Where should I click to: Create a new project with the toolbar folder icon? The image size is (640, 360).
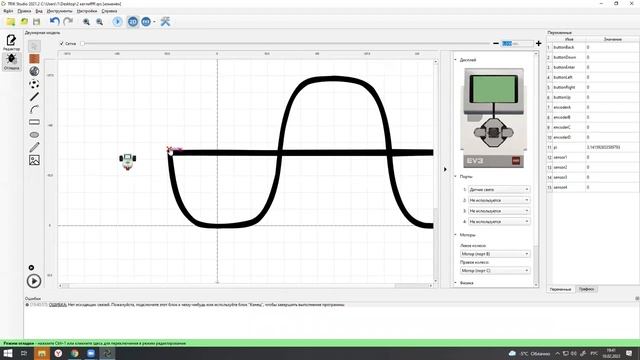(x=11, y=22)
